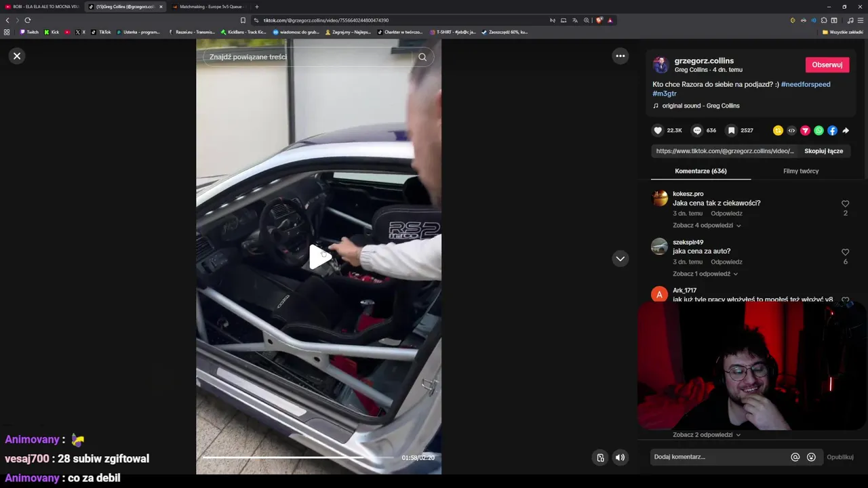Open the media control music note icon
The width and height of the screenshot is (868, 488).
(x=850, y=20)
